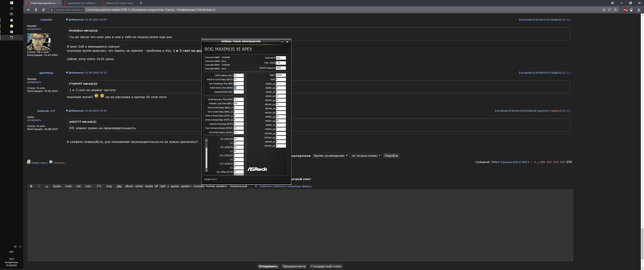Click the 'Quote' formatting button
Image resolution: width=644 pixels, height=270 pixels.
click(57, 186)
